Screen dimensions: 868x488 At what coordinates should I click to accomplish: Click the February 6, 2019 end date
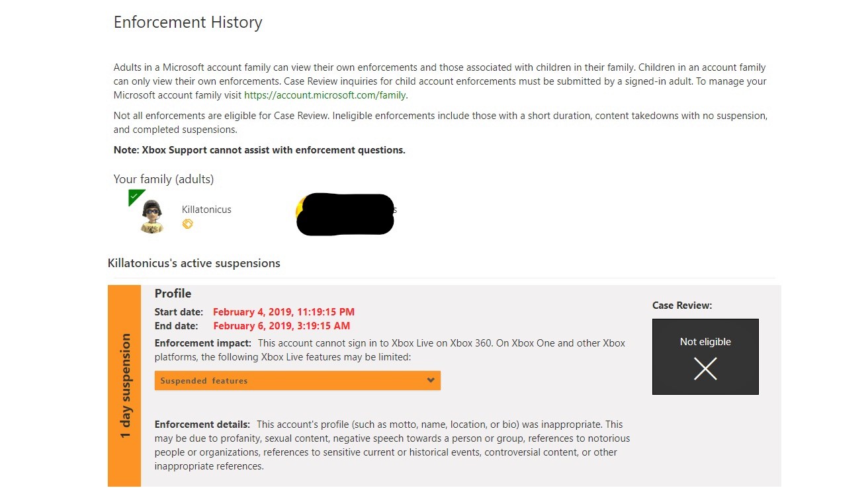[x=282, y=326]
